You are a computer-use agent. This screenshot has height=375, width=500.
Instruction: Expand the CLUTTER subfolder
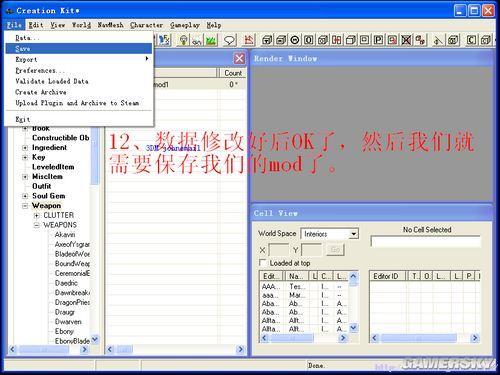click(x=37, y=215)
